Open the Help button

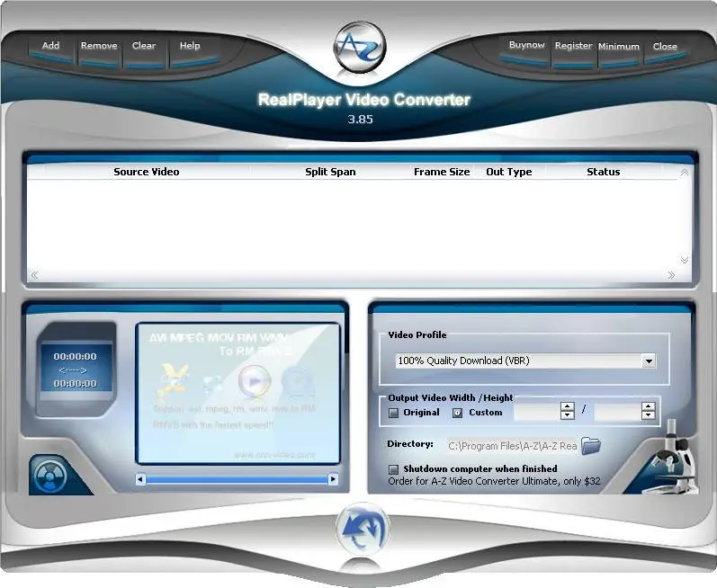coord(190,46)
